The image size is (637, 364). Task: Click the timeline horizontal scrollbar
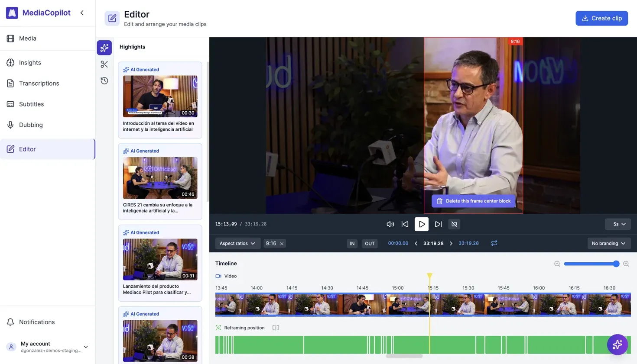pyautogui.click(x=404, y=356)
